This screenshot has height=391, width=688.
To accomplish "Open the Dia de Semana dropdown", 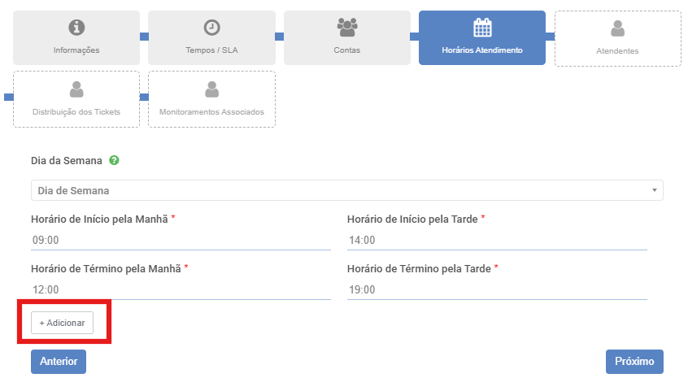I will point(347,190).
